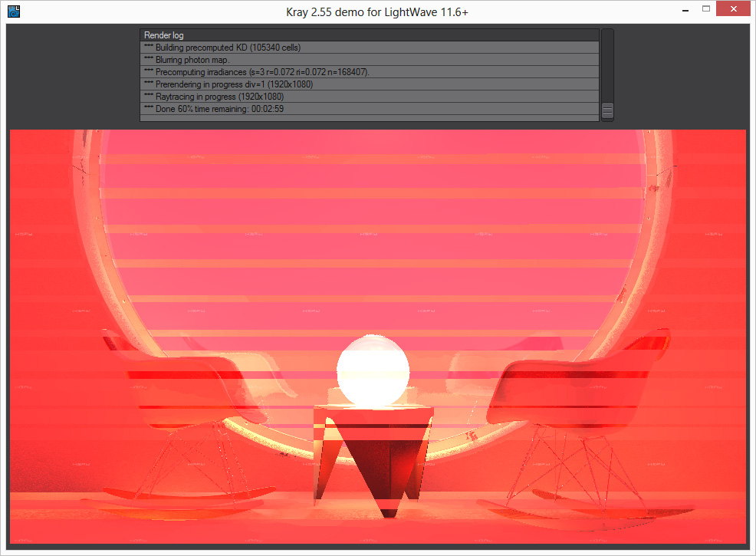756x556 pixels.
Task: Click the side table under the lamp
Action: click(x=373, y=452)
